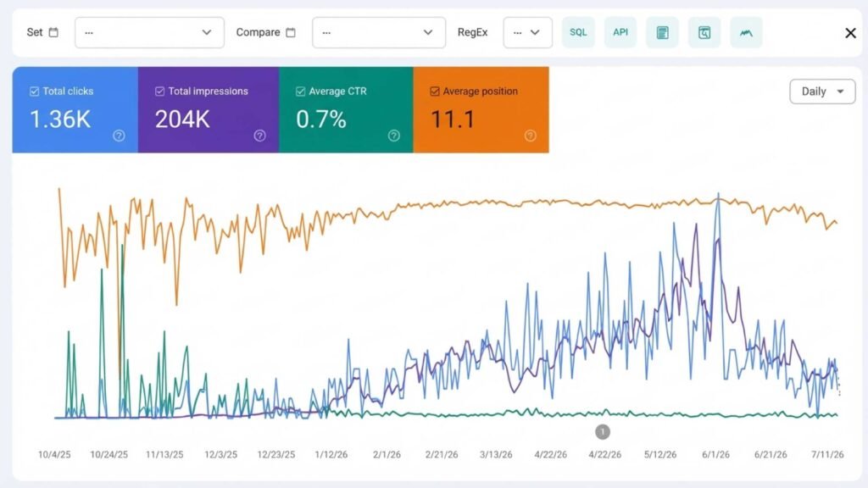Viewport: 868px width, 488px height.
Task: Open help icon on Total clicks card
Action: [119, 136]
